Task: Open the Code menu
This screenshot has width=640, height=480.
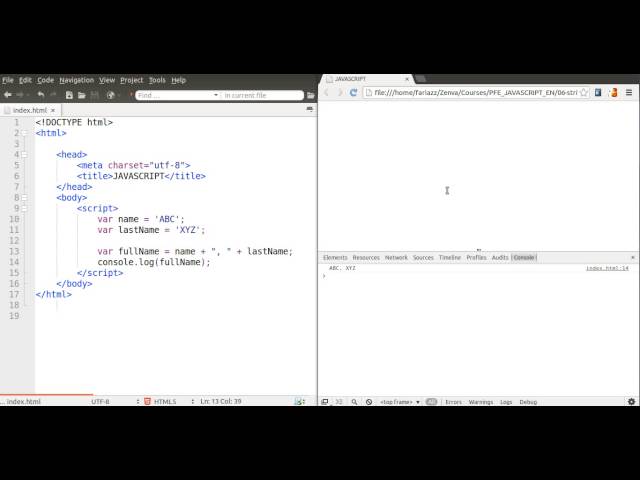Action: pyautogui.click(x=45, y=80)
